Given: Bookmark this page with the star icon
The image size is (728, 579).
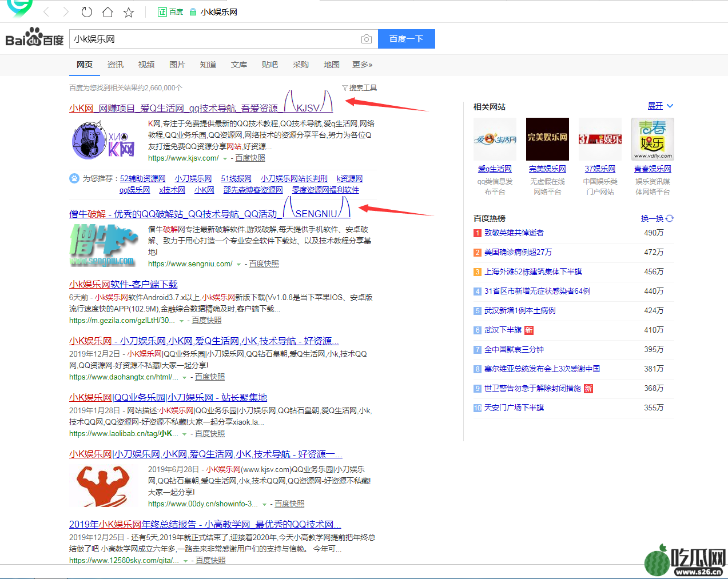Looking at the screenshot, I should click(129, 12).
